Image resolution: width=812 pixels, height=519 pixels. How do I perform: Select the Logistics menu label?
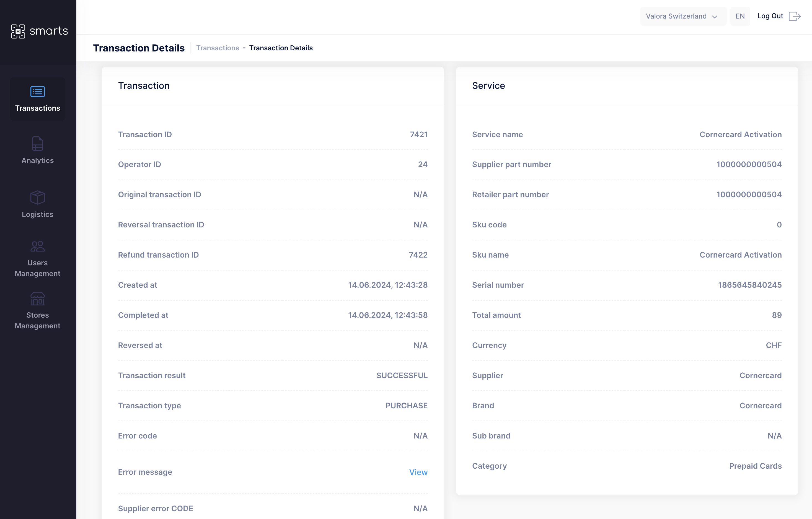(x=37, y=214)
